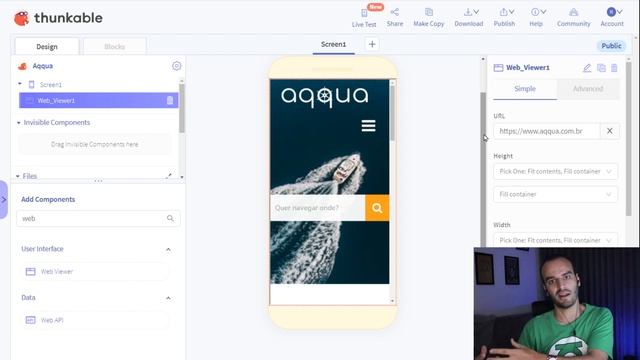
Task: Click the component tree scrollbar
Action: pyautogui.click(x=182, y=109)
